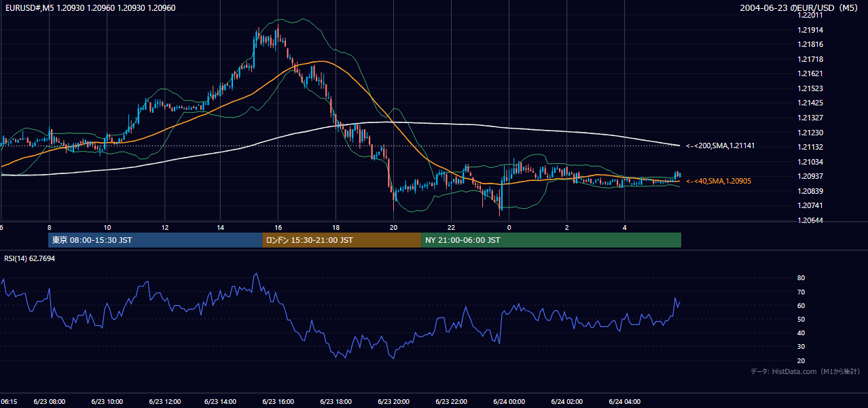Screen dimensions: 868x408
Task: Click hour tick 22 under price chart
Action: [451, 227]
